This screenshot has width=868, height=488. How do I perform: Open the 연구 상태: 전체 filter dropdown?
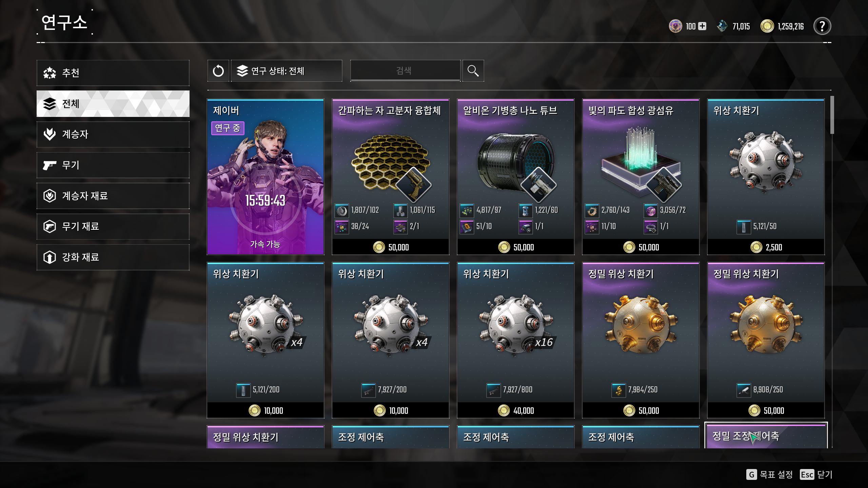[287, 71]
